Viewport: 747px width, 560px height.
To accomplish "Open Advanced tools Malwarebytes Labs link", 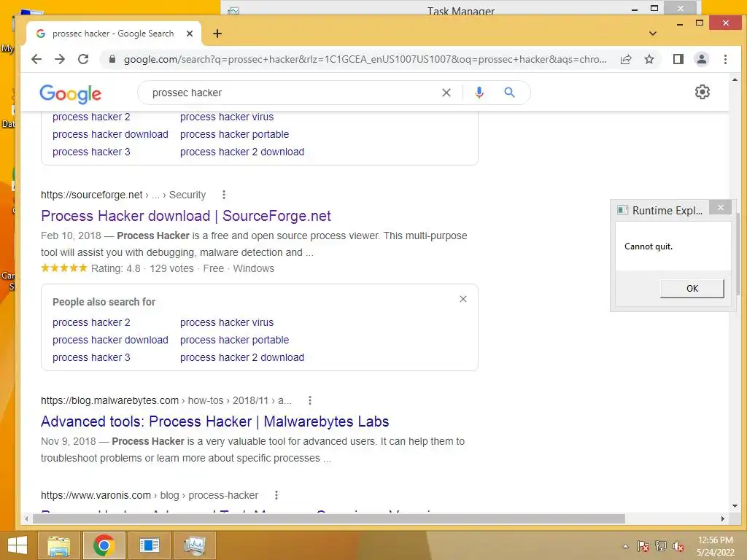I will pyautogui.click(x=215, y=421).
